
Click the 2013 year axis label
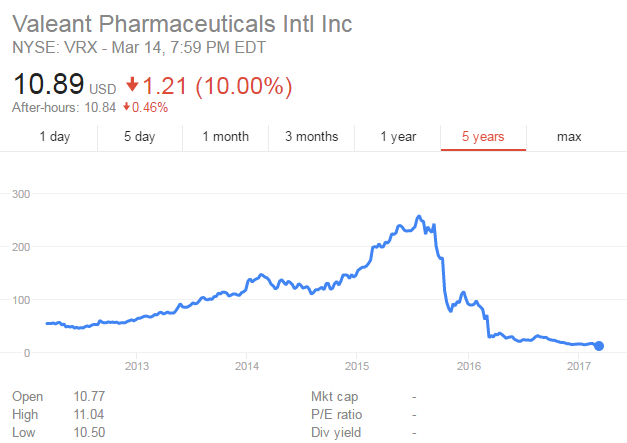click(137, 366)
